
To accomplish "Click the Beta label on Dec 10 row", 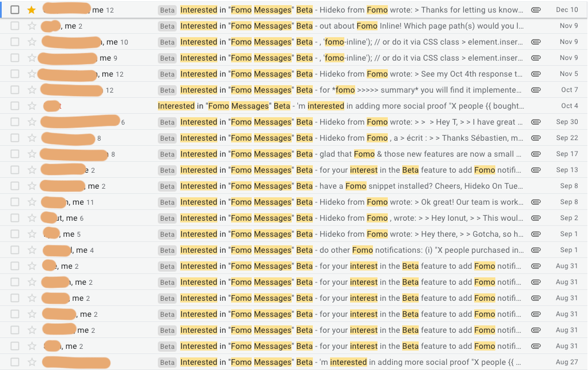I will pyautogui.click(x=167, y=10).
